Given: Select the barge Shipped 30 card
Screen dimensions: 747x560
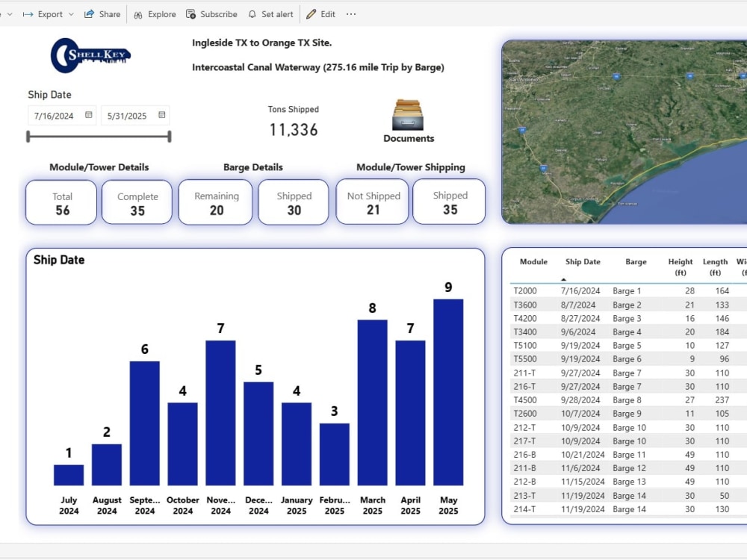Looking at the screenshot, I should tap(294, 202).
